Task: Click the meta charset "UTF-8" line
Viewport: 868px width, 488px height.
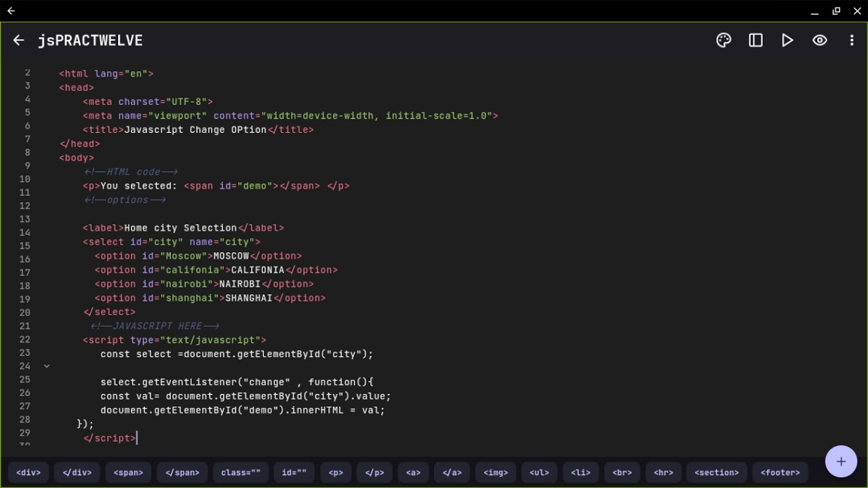Action: coord(148,102)
